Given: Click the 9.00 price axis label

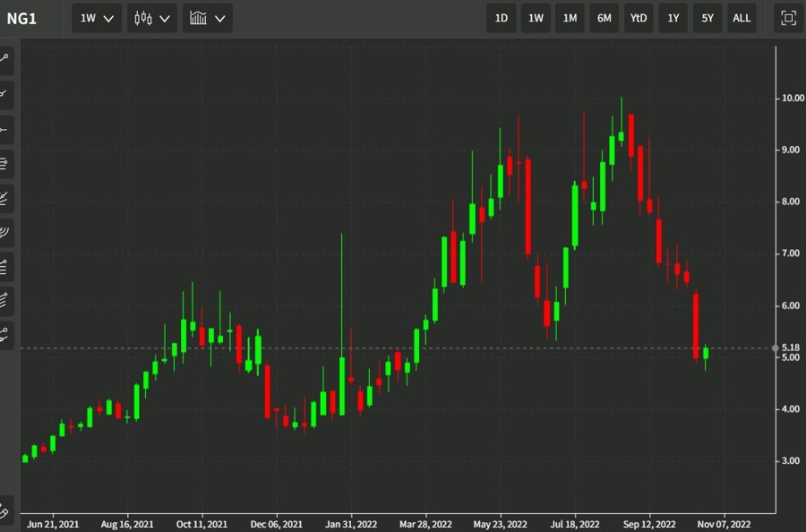Looking at the screenshot, I should pyautogui.click(x=790, y=150).
